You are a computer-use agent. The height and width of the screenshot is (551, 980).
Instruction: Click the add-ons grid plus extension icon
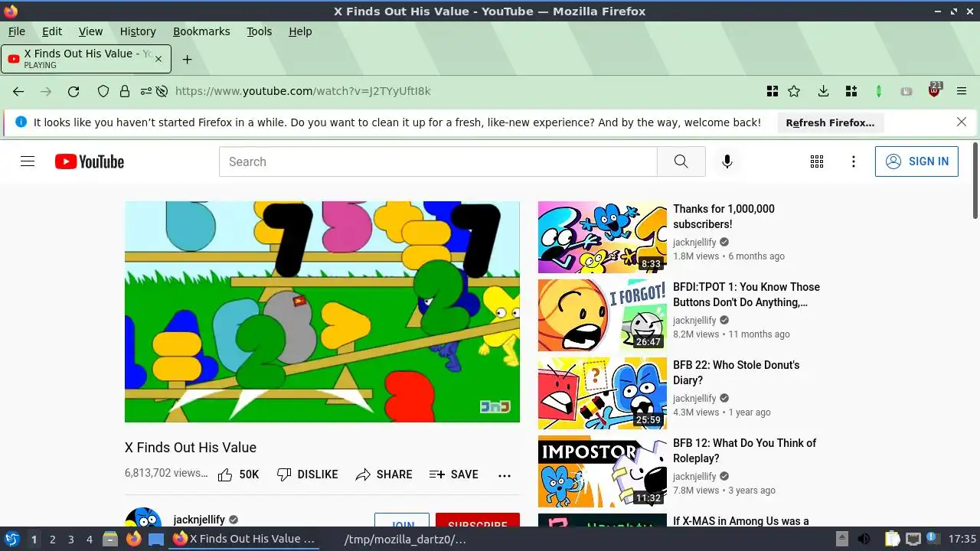[851, 91]
